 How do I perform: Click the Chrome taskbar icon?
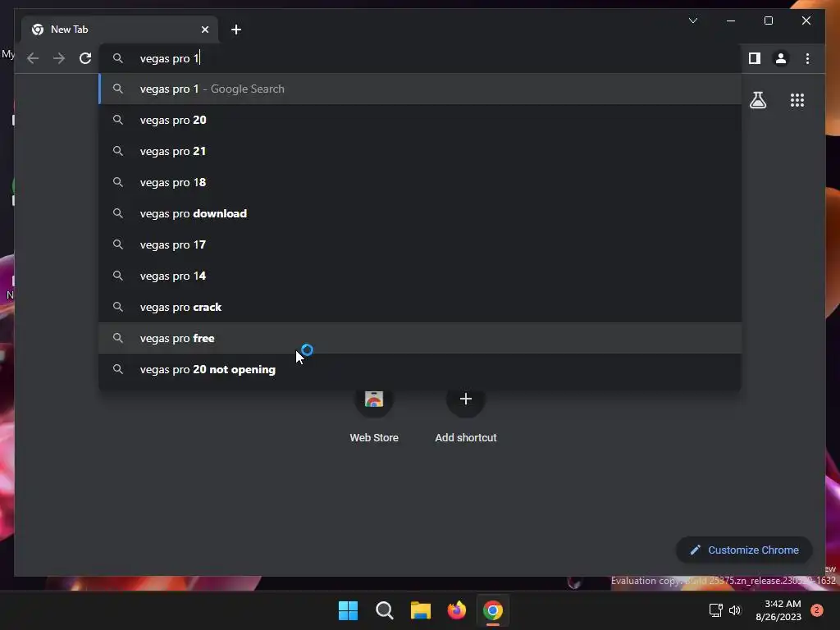coord(493,610)
